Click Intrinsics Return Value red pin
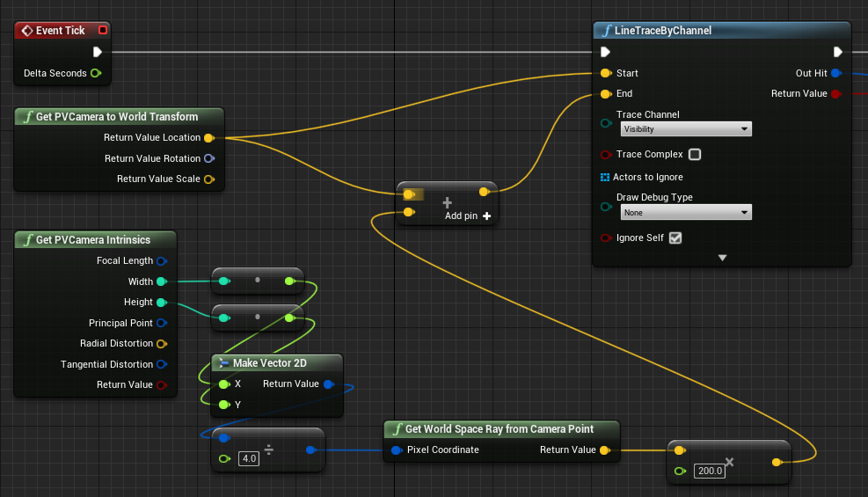Image resolution: width=868 pixels, height=497 pixels. tap(162, 384)
